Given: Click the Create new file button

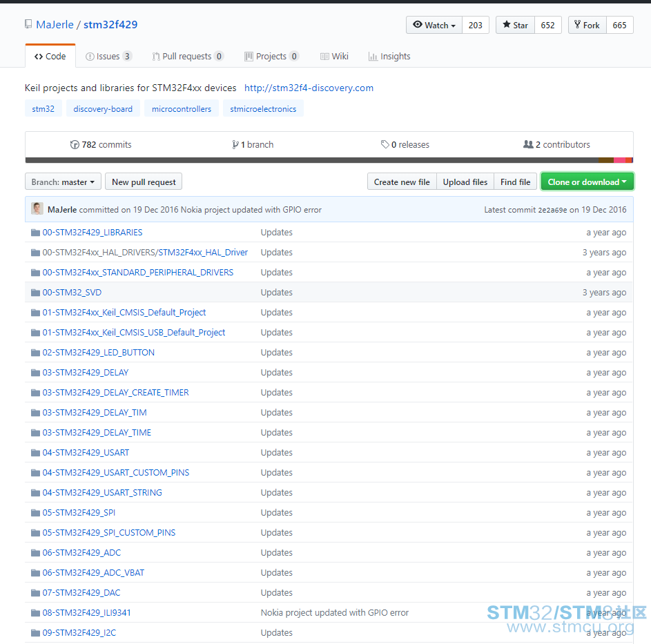Looking at the screenshot, I should coord(402,182).
